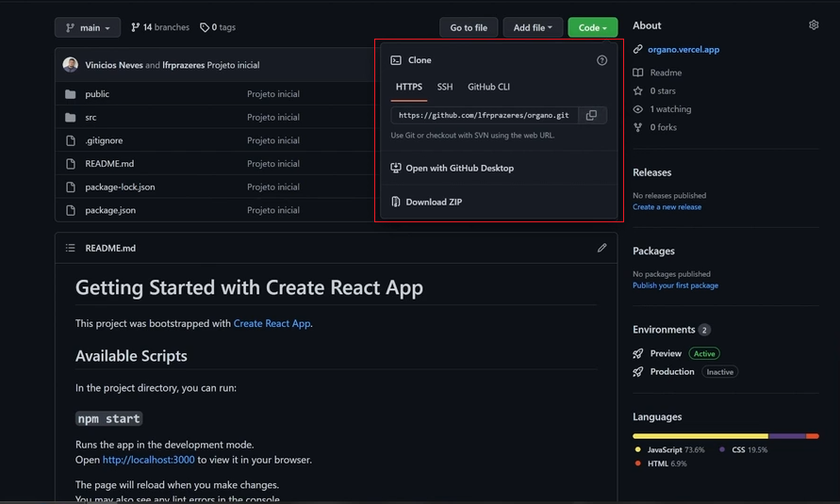Open the Add file dropdown
This screenshot has width=840, height=504.
point(533,27)
